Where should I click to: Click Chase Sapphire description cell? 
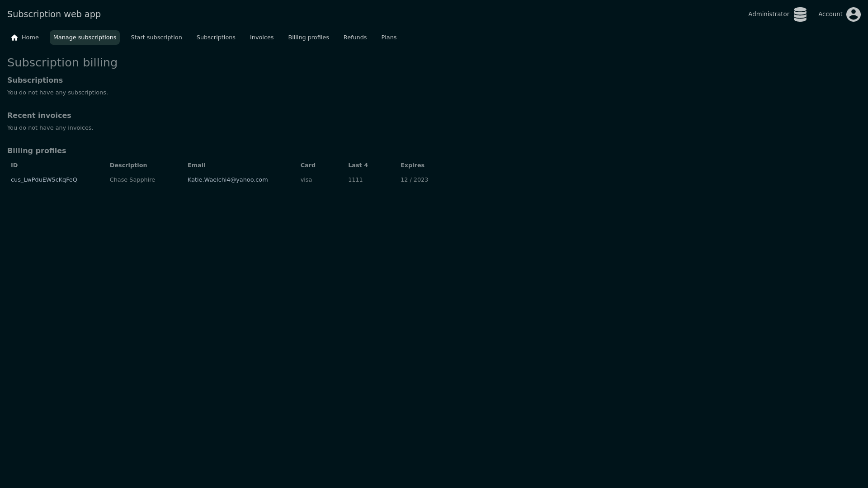pos(132,180)
